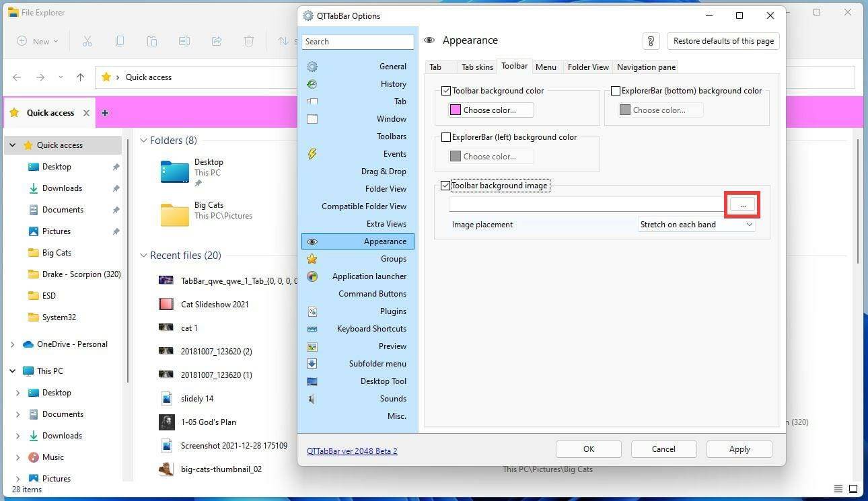The height and width of the screenshot is (501, 868).
Task: Click the Sounds speaker icon
Action: tap(312, 399)
